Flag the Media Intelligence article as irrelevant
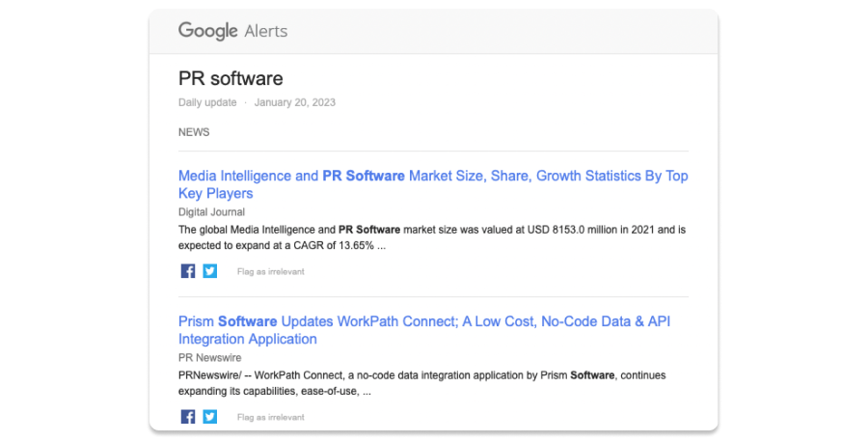This screenshot has width=868, height=442. [x=270, y=272]
